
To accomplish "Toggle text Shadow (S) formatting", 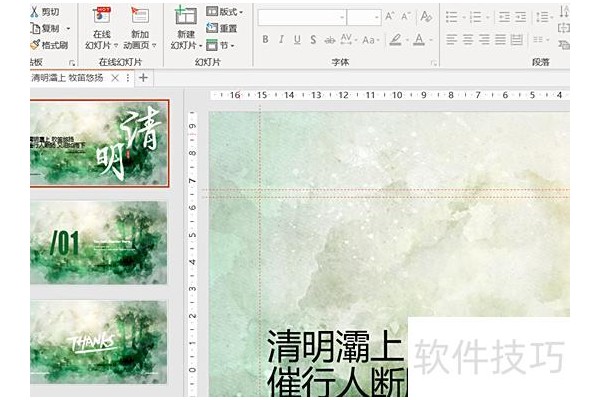I will tap(313, 39).
